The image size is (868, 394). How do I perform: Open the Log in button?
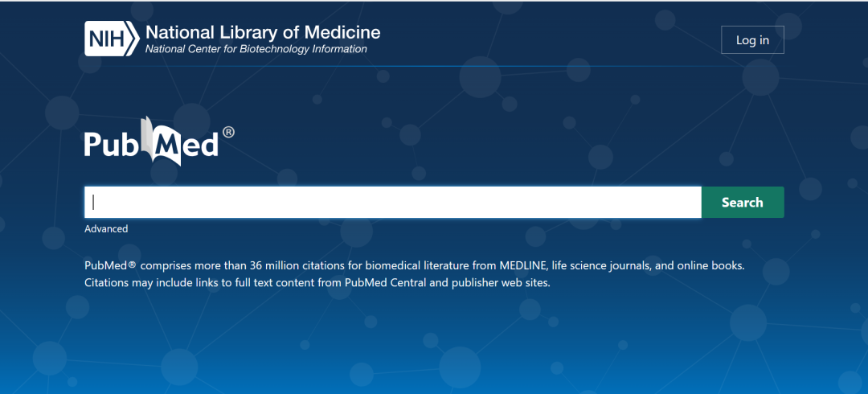pyautogui.click(x=752, y=40)
